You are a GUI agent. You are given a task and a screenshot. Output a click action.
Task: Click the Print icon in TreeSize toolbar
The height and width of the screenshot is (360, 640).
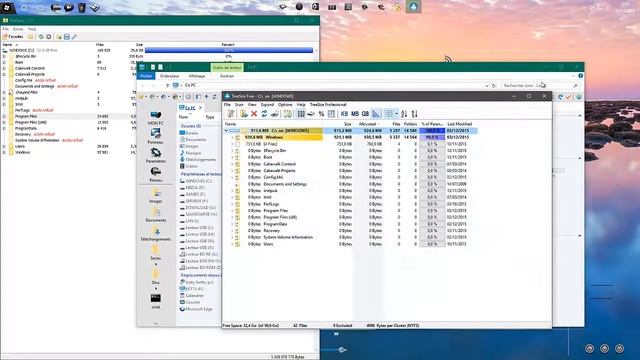click(275, 114)
